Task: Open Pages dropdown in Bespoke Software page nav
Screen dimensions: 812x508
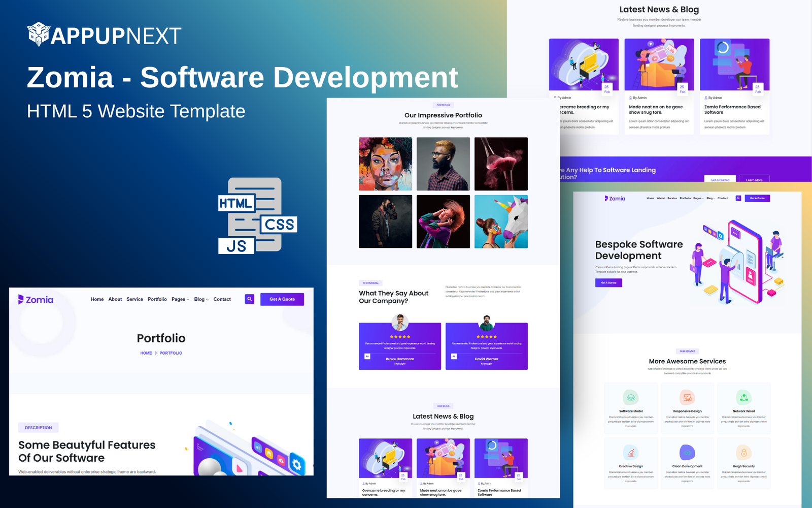Action: pyautogui.click(x=698, y=198)
